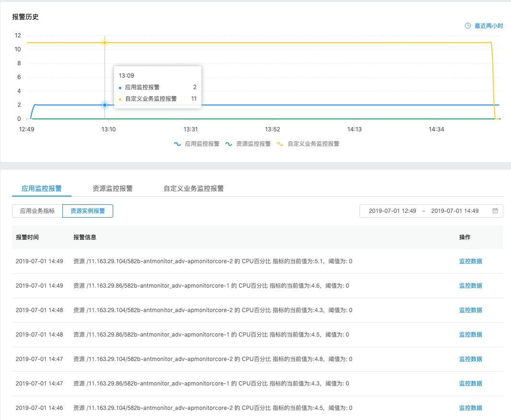Screen dimensions: 511x420
Task: Toggle 资源监控报警 legend series in chart
Action: tap(248, 143)
